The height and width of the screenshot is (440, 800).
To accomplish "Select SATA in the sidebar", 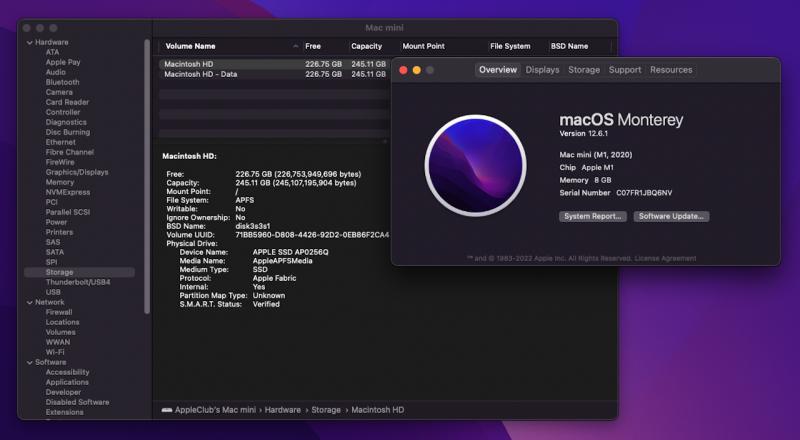I will pyautogui.click(x=55, y=252).
